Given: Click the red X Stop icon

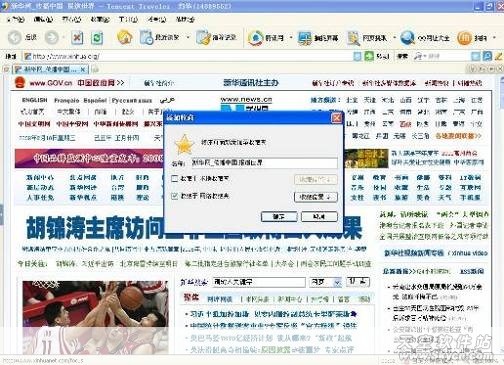Looking at the screenshot, I should pos(77,38).
